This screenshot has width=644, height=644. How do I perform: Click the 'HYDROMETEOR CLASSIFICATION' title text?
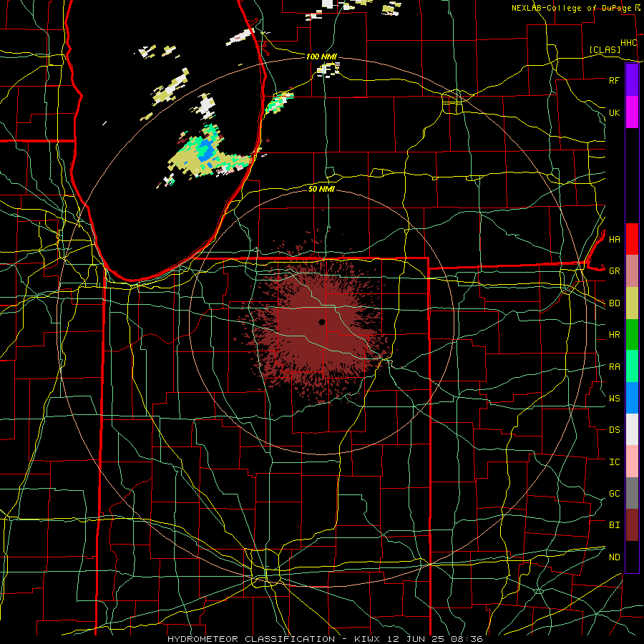coord(251,639)
